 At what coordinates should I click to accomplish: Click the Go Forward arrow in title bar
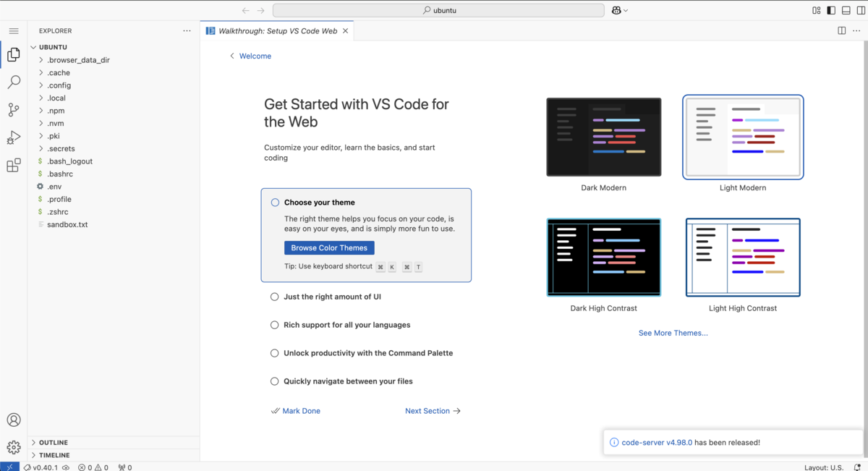261,11
